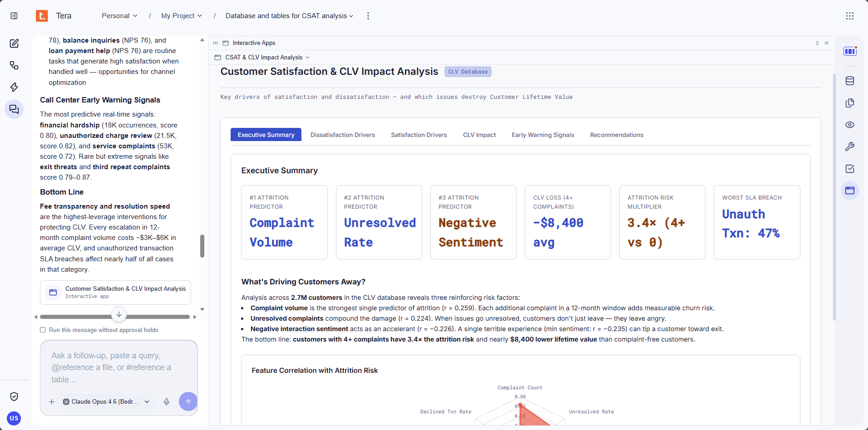Click the 3.4× attrition risk multiplier card
The height and width of the screenshot is (430, 868).
(662, 222)
